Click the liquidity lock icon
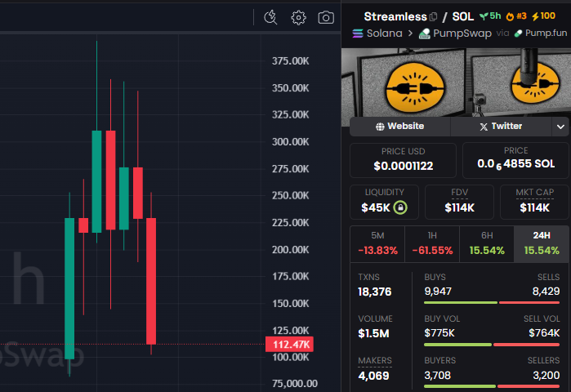 400,207
